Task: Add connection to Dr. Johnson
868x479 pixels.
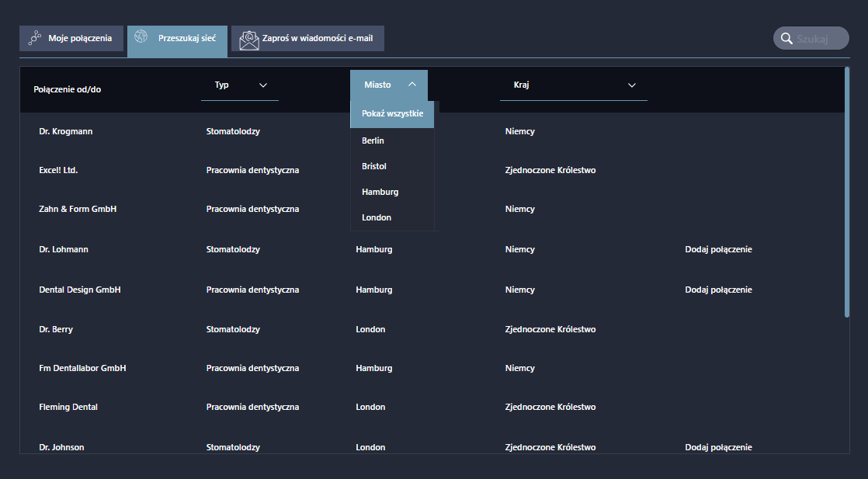Action: pyautogui.click(x=718, y=447)
